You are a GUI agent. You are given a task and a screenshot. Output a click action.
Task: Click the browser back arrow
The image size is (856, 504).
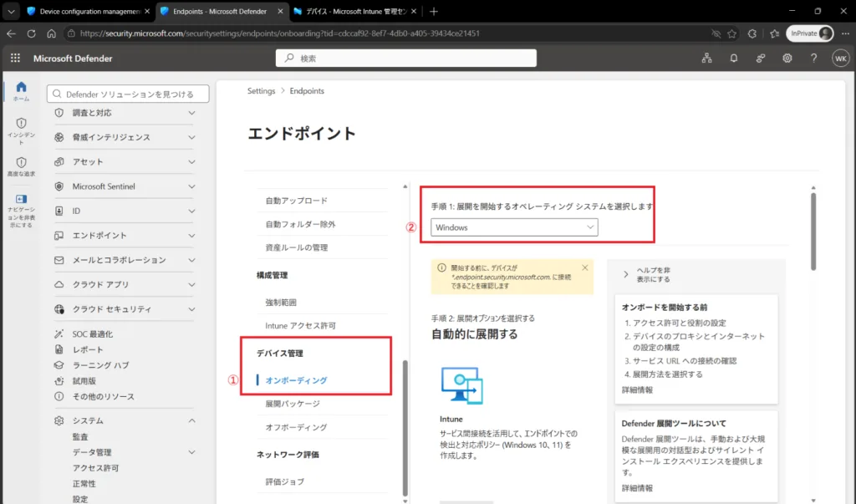(x=11, y=33)
